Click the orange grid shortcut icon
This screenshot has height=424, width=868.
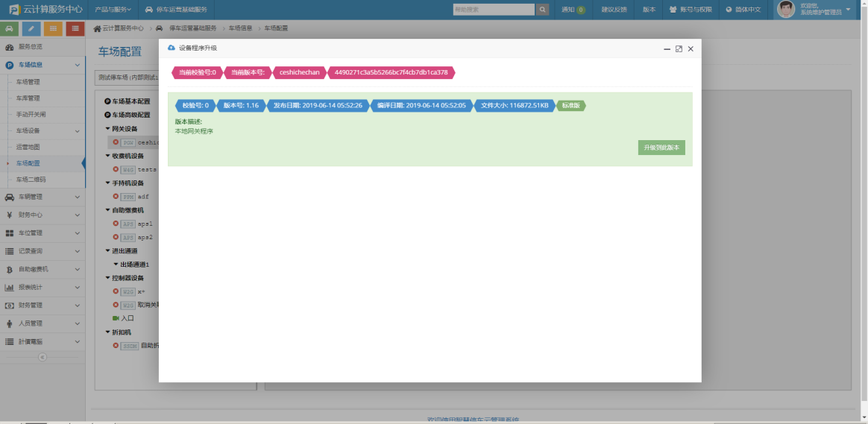coord(53,28)
